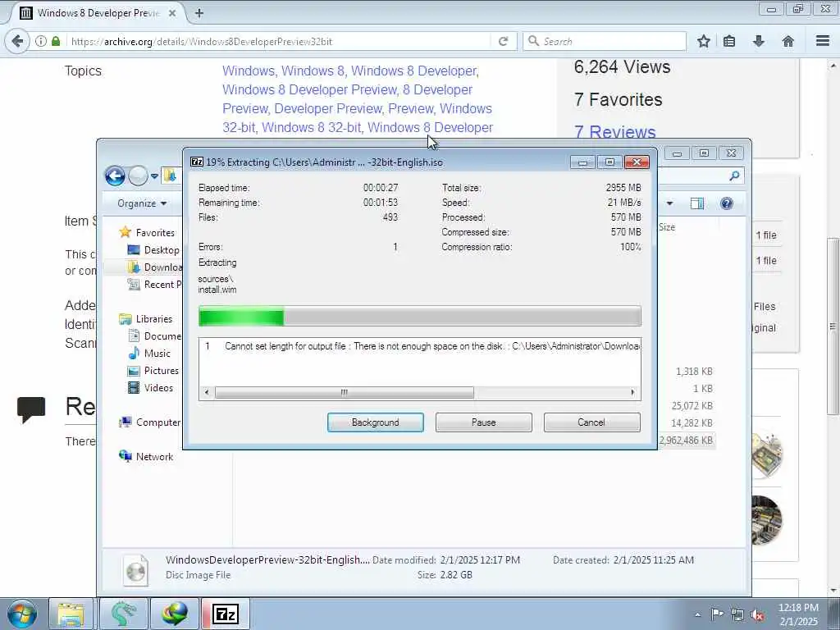Screen dimensions: 840x630
Task: Open Explorer recent locations dropdown arrow
Action: point(154,176)
